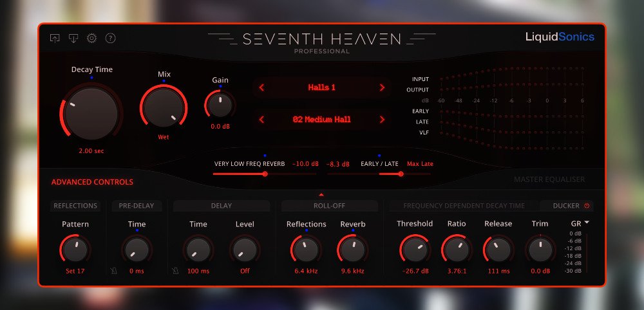644x310 pixels.
Task: Collapse advanced controls with center red arrow
Action: pos(321,195)
